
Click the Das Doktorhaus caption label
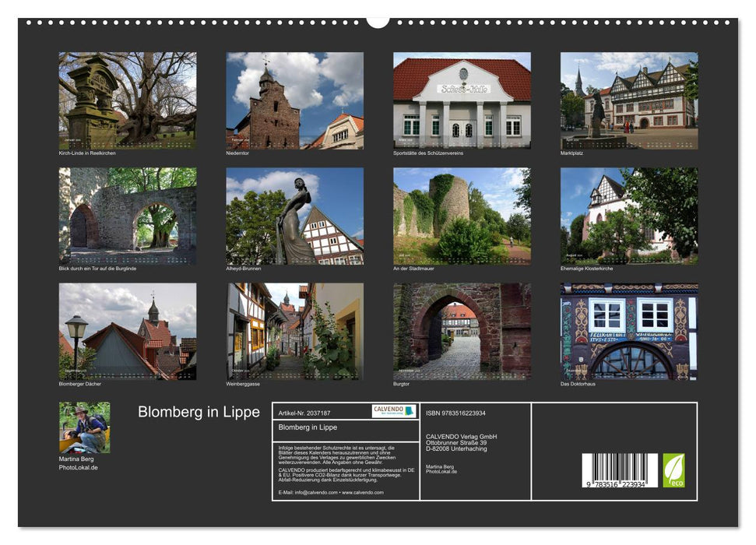tap(579, 384)
